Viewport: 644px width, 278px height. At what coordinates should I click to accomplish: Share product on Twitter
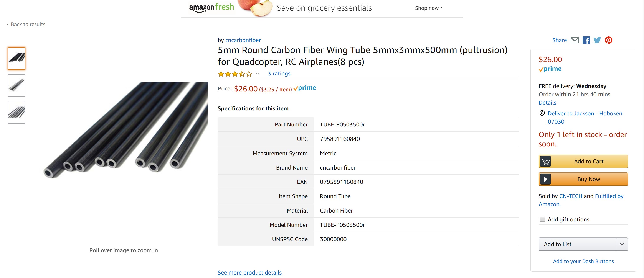click(x=597, y=40)
